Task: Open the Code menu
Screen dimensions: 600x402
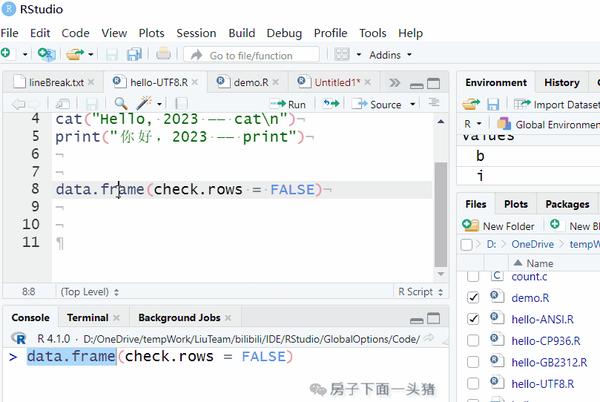Action: [x=75, y=33]
